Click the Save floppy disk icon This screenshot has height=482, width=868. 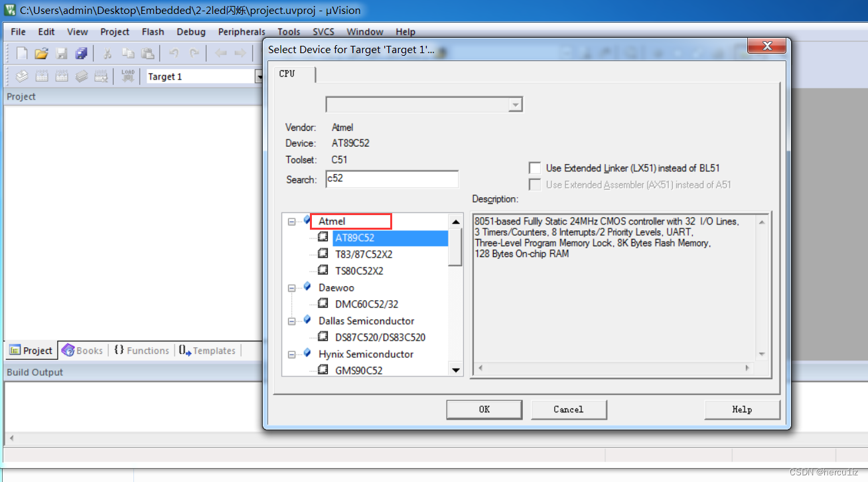coord(62,54)
